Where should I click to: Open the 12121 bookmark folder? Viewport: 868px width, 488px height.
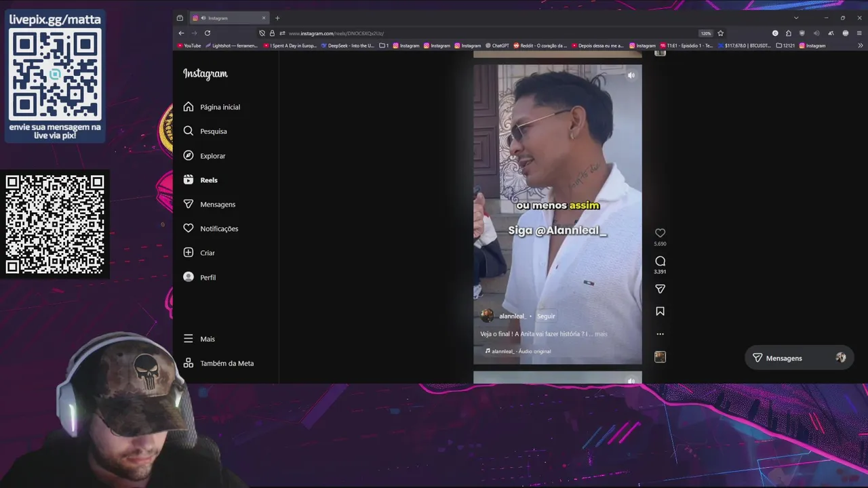tap(785, 45)
